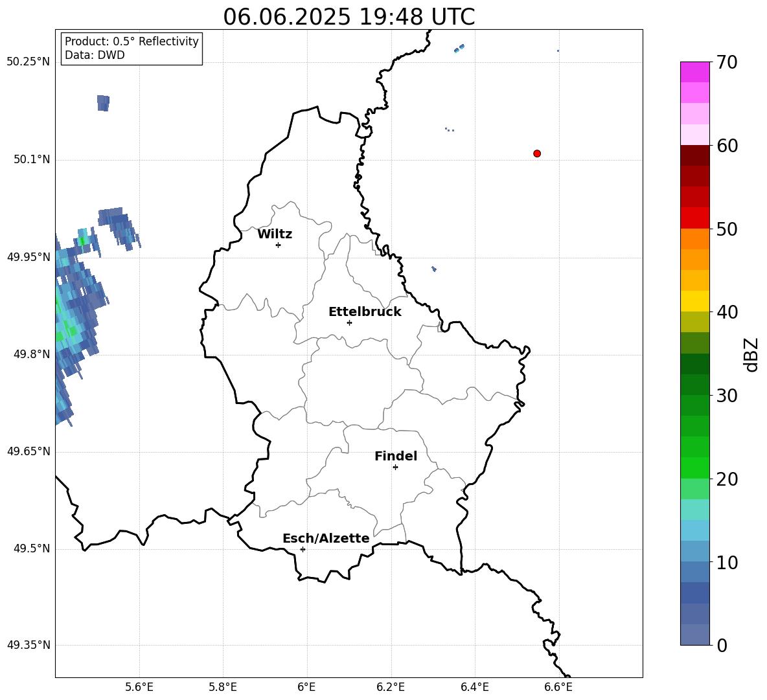Click the Findel city label
767x700 pixels.
point(396,456)
